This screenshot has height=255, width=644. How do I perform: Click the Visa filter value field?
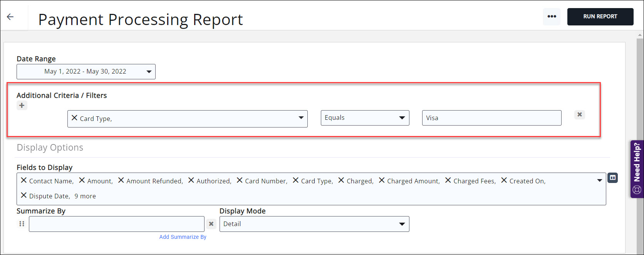[491, 118]
